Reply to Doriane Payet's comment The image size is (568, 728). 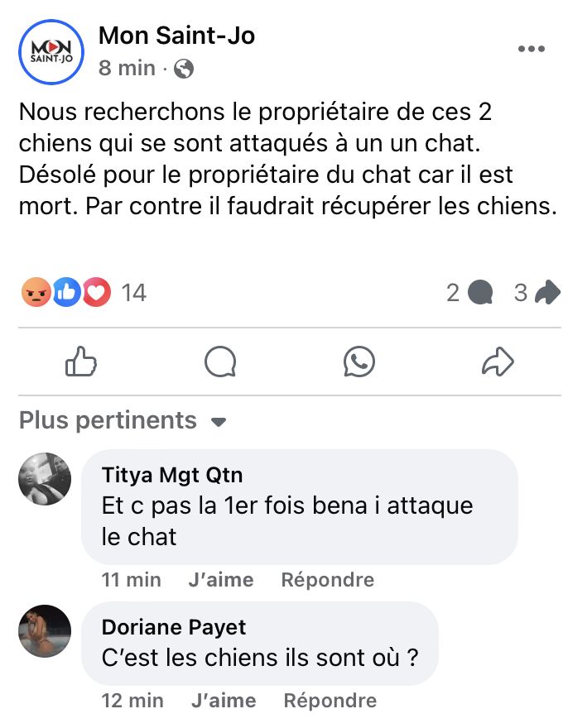click(x=330, y=701)
